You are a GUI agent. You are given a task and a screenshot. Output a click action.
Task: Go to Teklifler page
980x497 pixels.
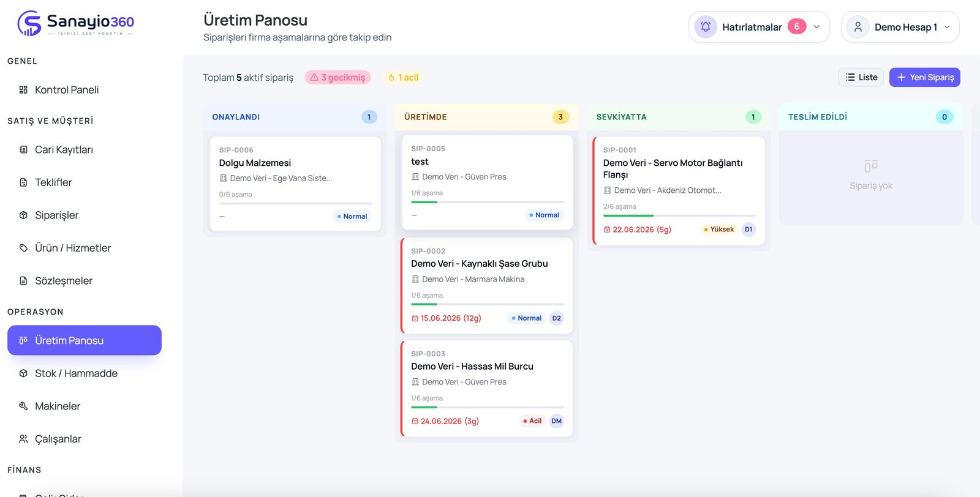coord(85,182)
